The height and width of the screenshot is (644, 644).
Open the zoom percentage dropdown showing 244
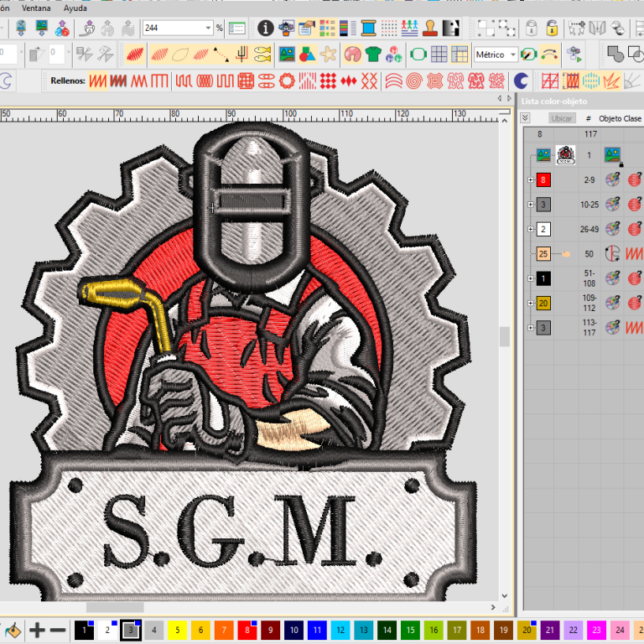click(x=209, y=28)
